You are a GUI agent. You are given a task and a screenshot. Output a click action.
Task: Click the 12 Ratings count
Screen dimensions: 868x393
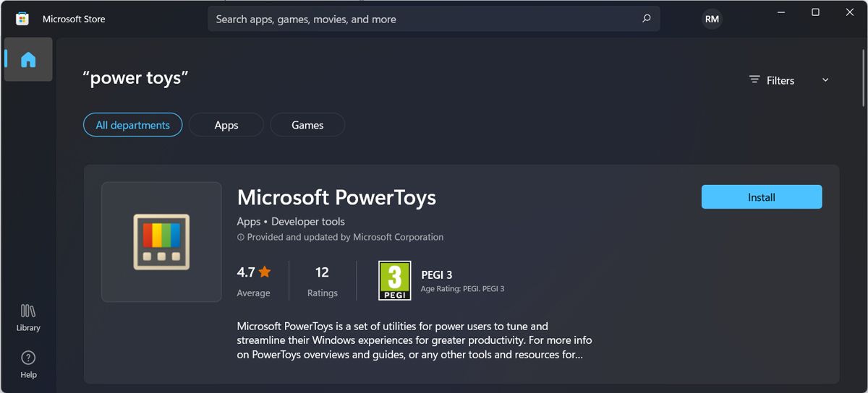pyautogui.click(x=322, y=272)
